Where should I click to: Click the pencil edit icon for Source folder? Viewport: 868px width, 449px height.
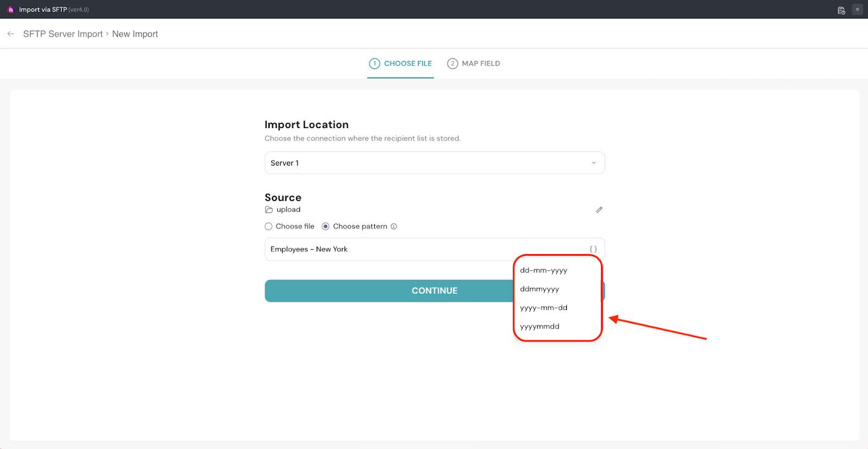click(599, 210)
